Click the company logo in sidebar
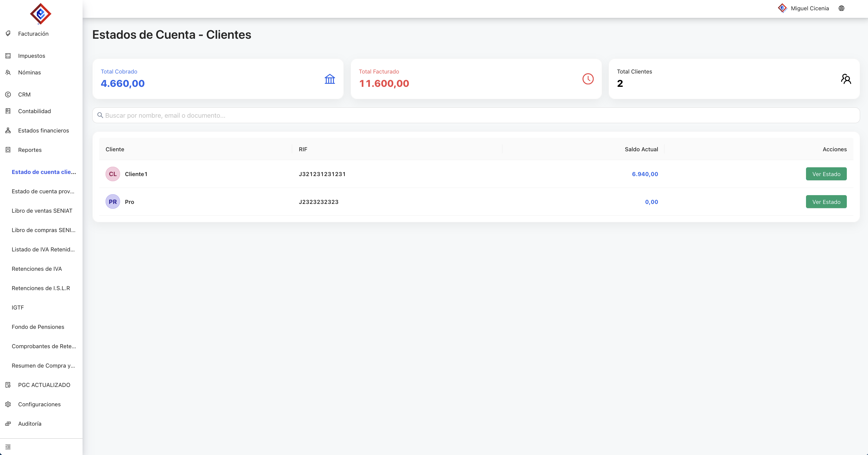The width and height of the screenshot is (868, 455). coord(41,14)
